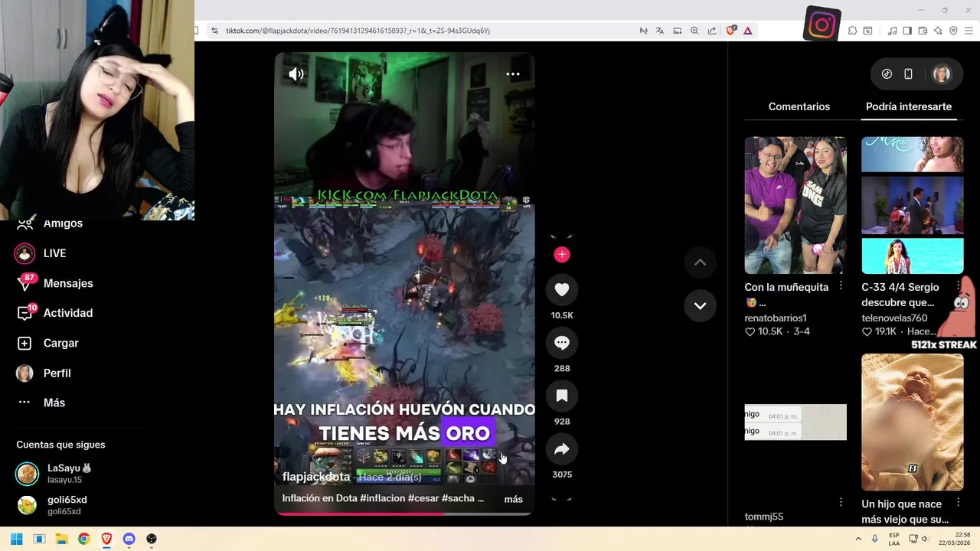Open Task View on the taskbar
The image size is (980, 551).
(x=39, y=539)
